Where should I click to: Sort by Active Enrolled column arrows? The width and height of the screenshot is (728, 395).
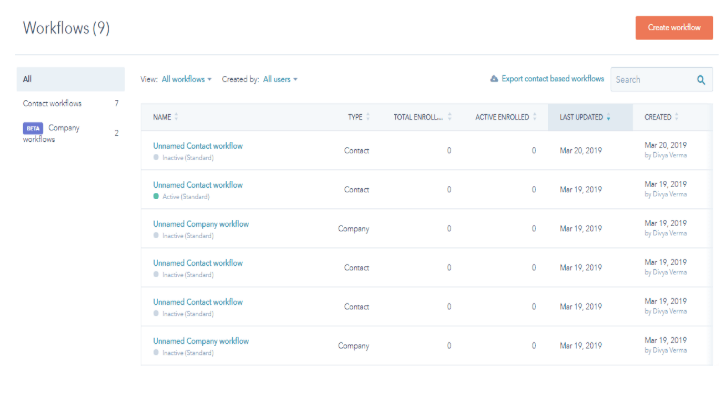(534, 117)
